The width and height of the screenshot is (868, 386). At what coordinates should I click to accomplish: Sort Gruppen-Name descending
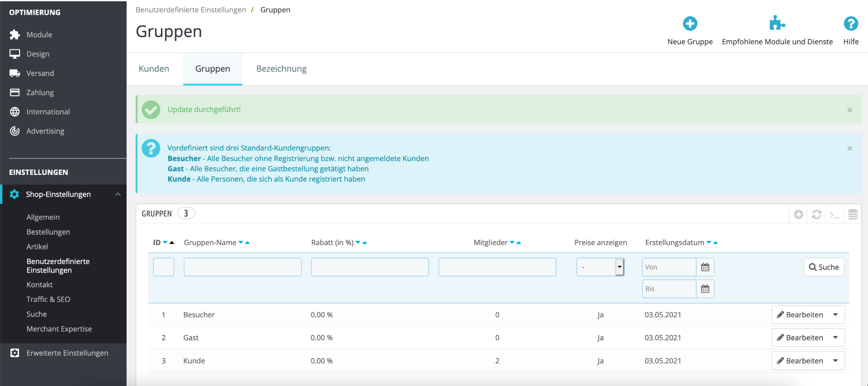pos(241,243)
